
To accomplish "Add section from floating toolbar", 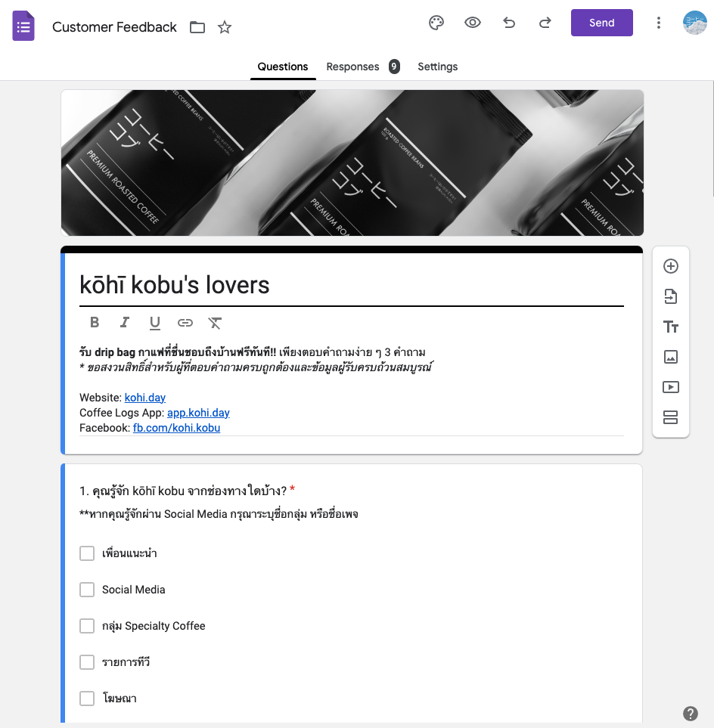I will click(x=670, y=417).
